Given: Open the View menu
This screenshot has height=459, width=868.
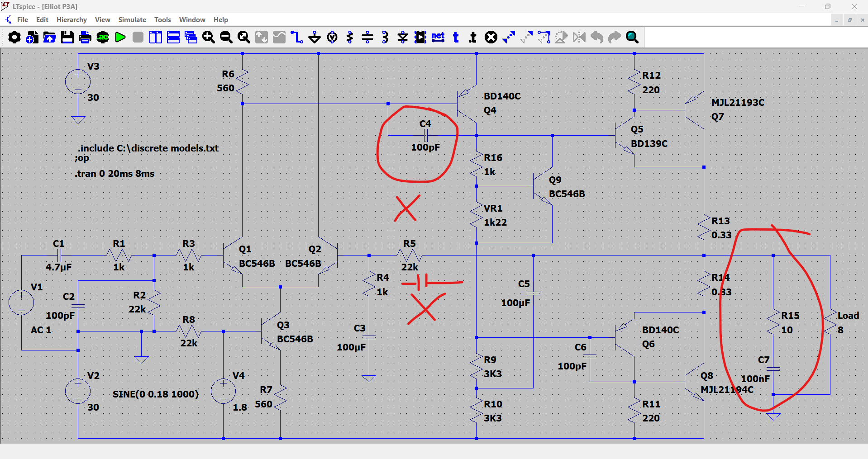Looking at the screenshot, I should click(103, 20).
